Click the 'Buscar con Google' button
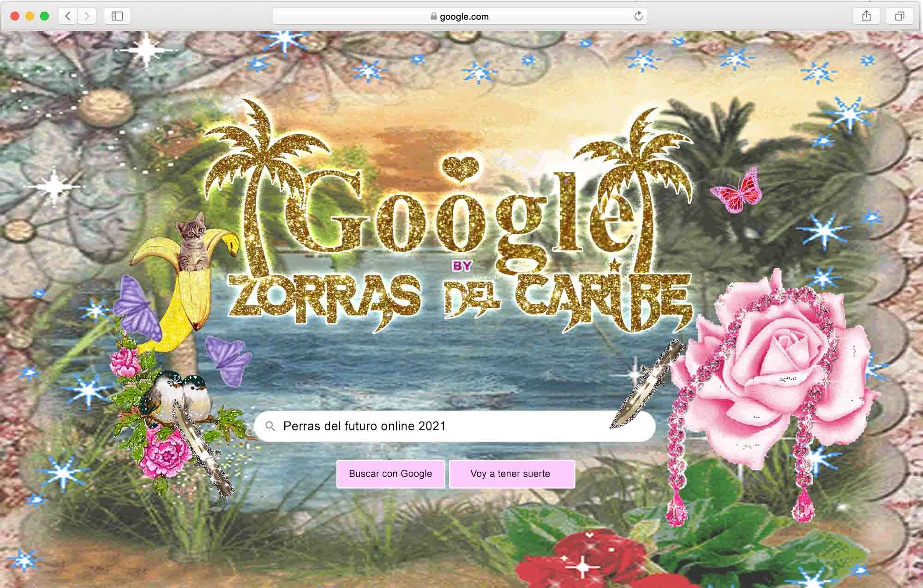923x588 pixels. pos(390,474)
